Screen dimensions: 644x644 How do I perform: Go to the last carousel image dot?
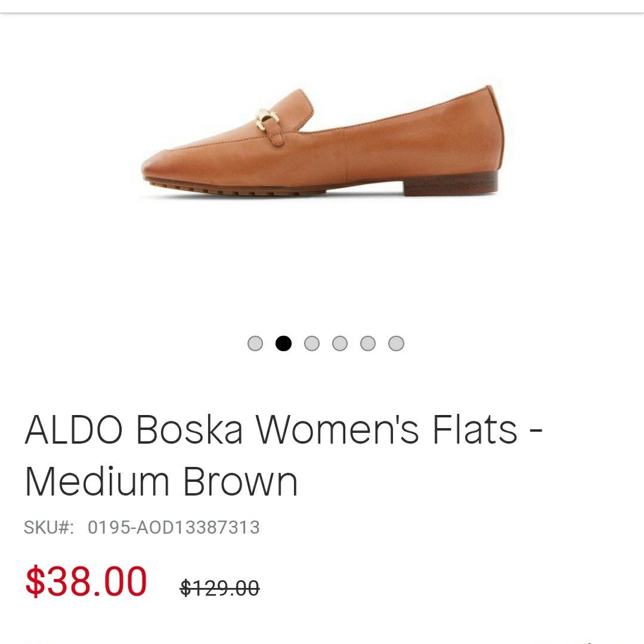pyautogui.click(x=396, y=343)
